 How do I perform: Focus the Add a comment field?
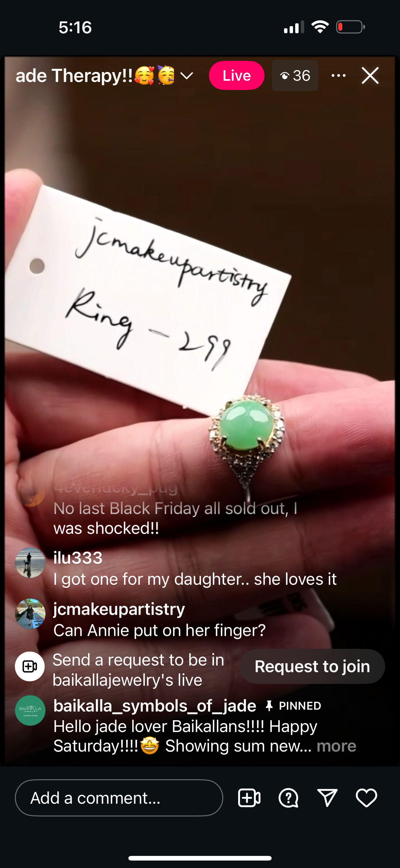tap(119, 798)
